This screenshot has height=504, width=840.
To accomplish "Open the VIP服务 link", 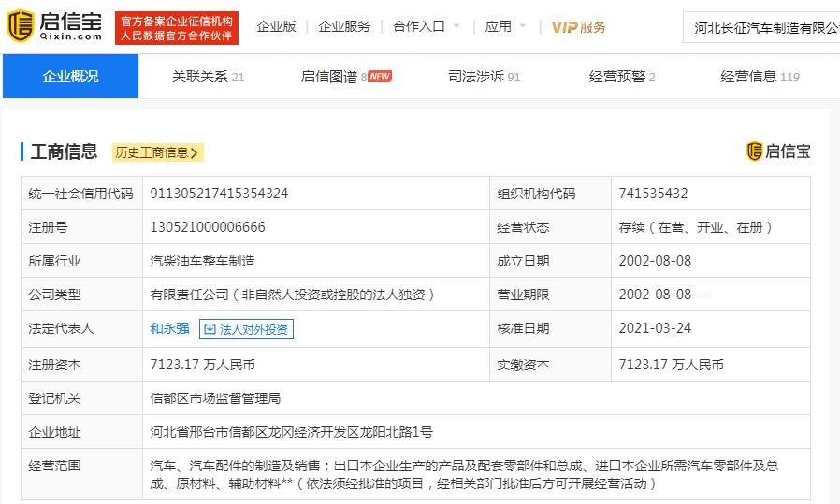I will point(578,27).
